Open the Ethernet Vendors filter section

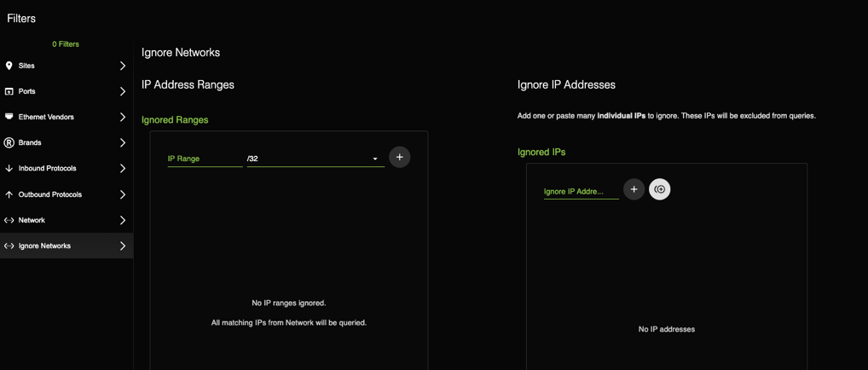coord(67,117)
